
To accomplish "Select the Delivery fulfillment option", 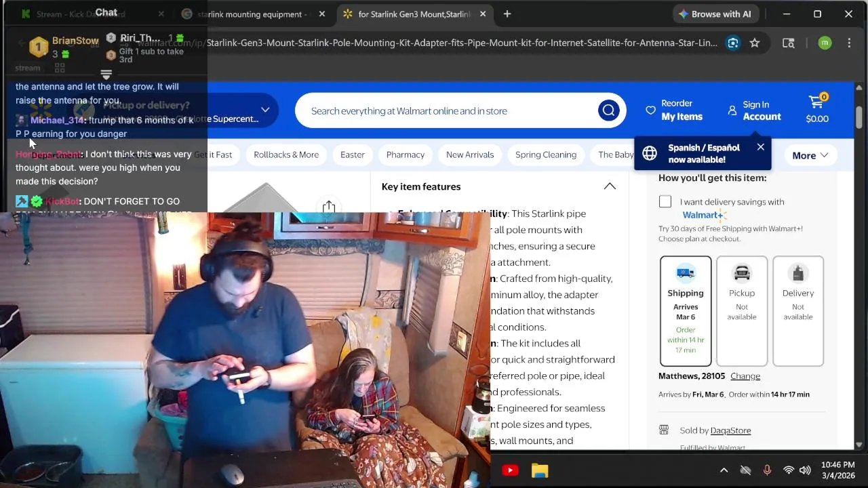I will 798,311.
